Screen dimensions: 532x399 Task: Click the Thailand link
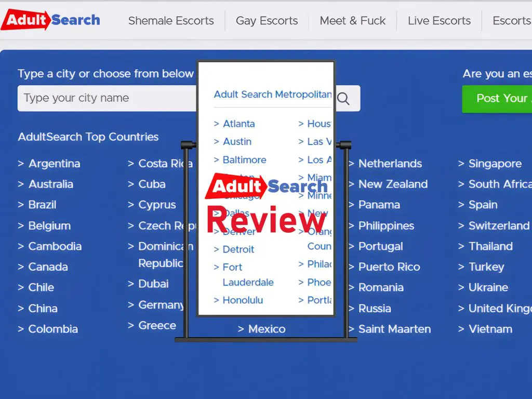pos(490,246)
